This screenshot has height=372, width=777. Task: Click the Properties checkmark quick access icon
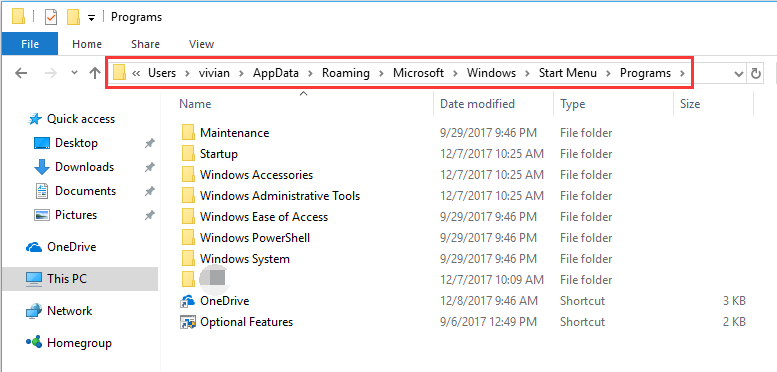51,17
